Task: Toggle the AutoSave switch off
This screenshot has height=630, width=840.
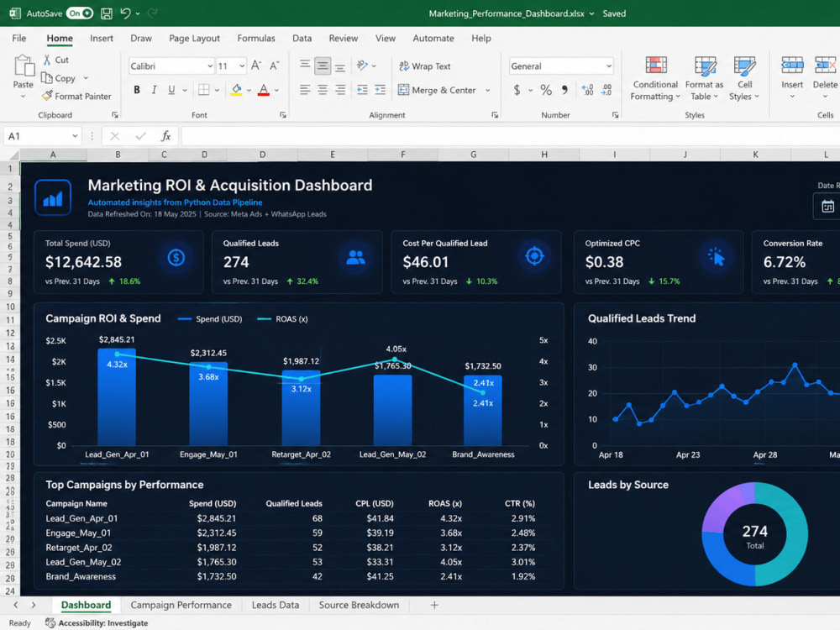Action: click(x=79, y=13)
